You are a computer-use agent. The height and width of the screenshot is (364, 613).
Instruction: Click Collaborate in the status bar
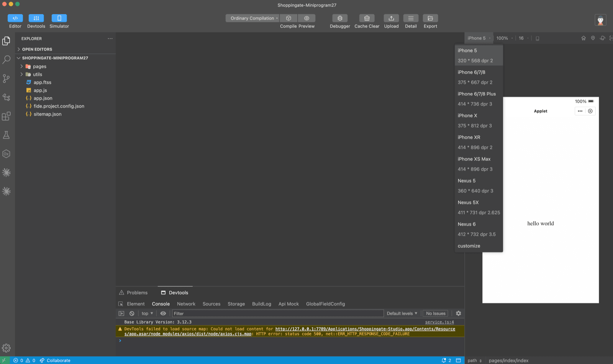pos(55,361)
